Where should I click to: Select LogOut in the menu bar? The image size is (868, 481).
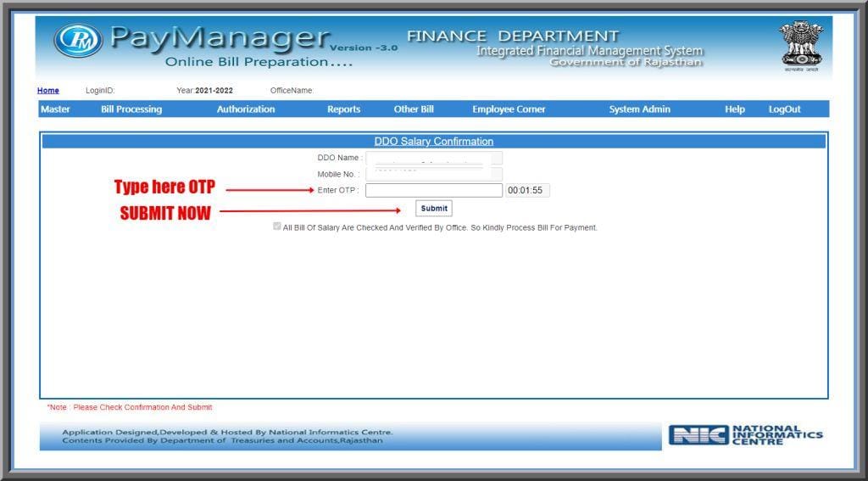784,109
